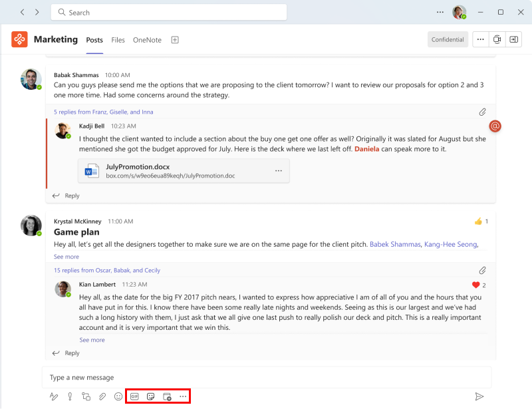Expand See more on Game plan post
This screenshot has width=532, height=409.
[x=66, y=257]
